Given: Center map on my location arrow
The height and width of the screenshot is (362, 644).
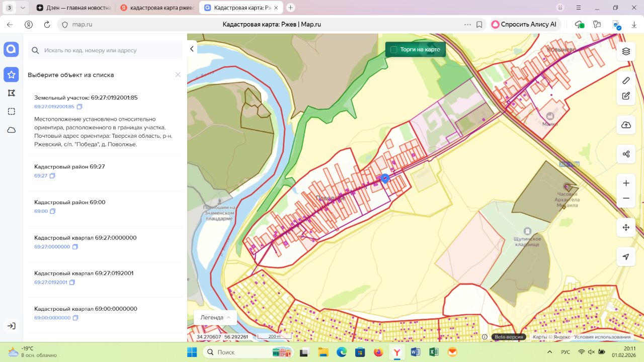Looking at the screenshot, I should 626,257.
